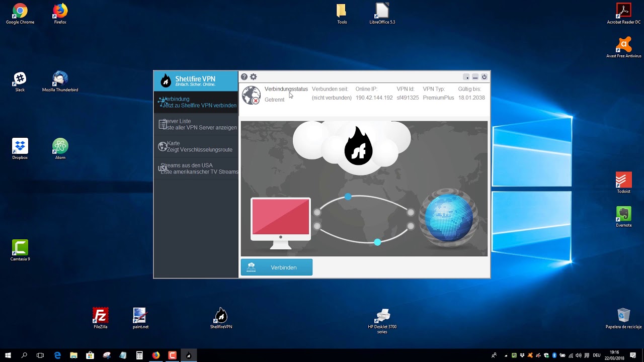Click the Getrennt status text
This screenshot has height=362, width=644.
275,100
